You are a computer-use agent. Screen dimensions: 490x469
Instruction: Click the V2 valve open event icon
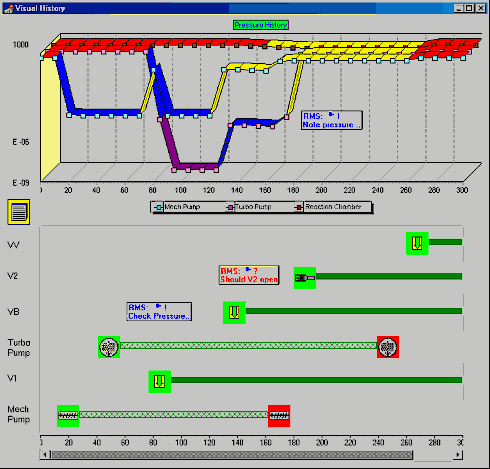tap(305, 278)
